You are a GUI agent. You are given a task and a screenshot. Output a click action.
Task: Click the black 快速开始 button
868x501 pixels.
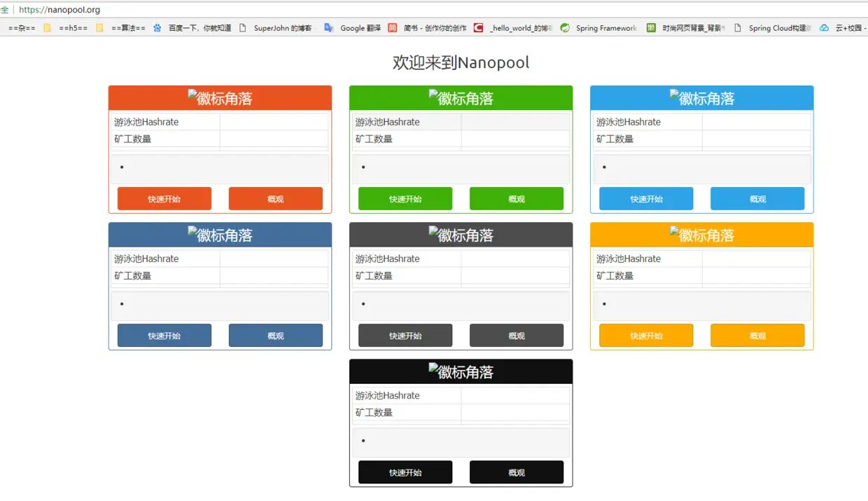(x=405, y=472)
